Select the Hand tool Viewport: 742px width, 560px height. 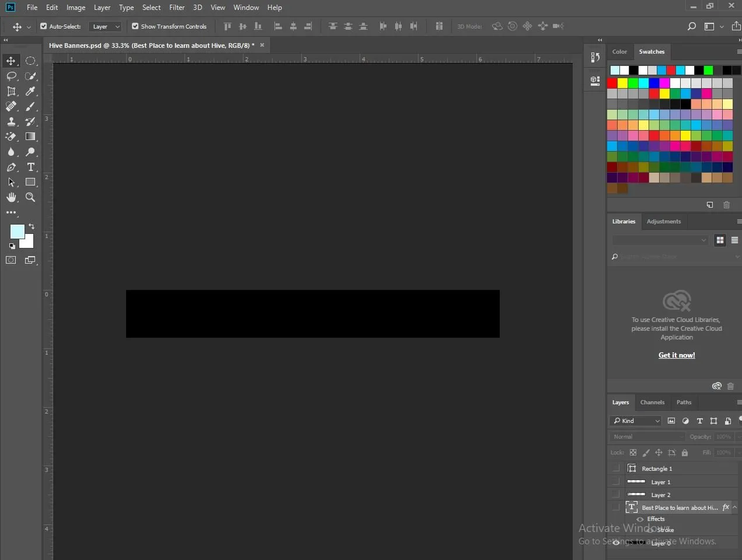pyautogui.click(x=11, y=198)
